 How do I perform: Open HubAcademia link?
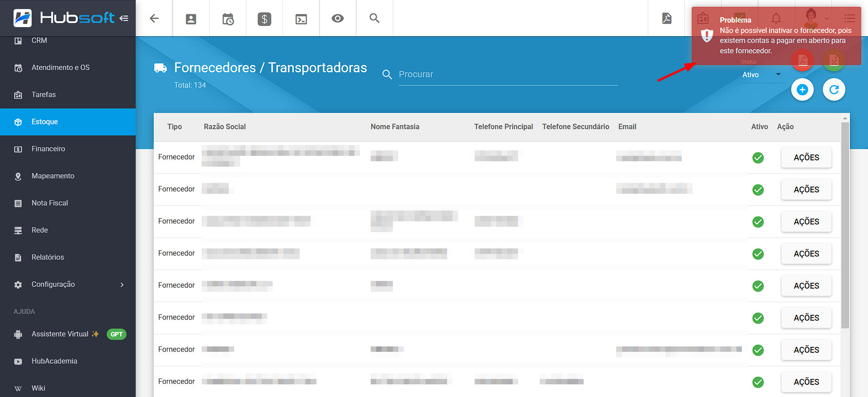coord(68,361)
